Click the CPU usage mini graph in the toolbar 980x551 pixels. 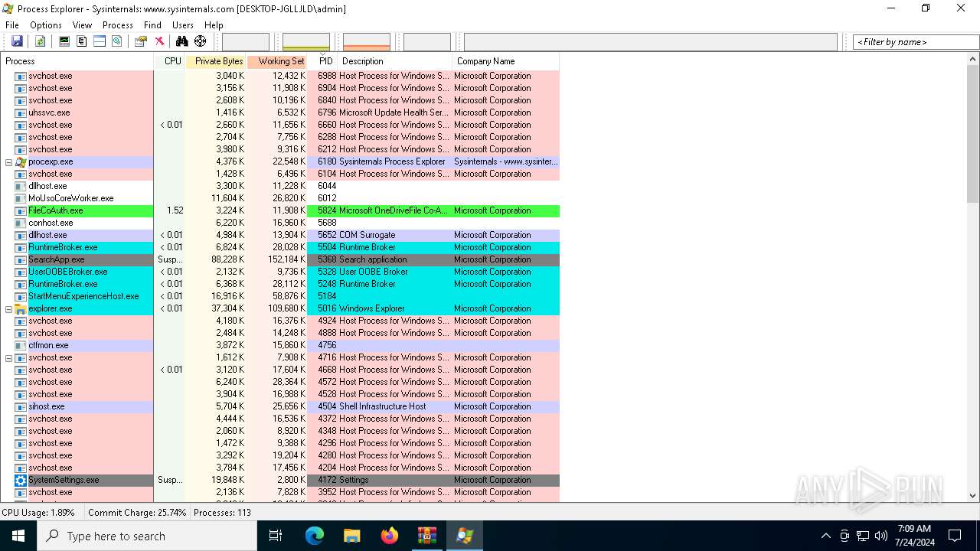tap(246, 42)
